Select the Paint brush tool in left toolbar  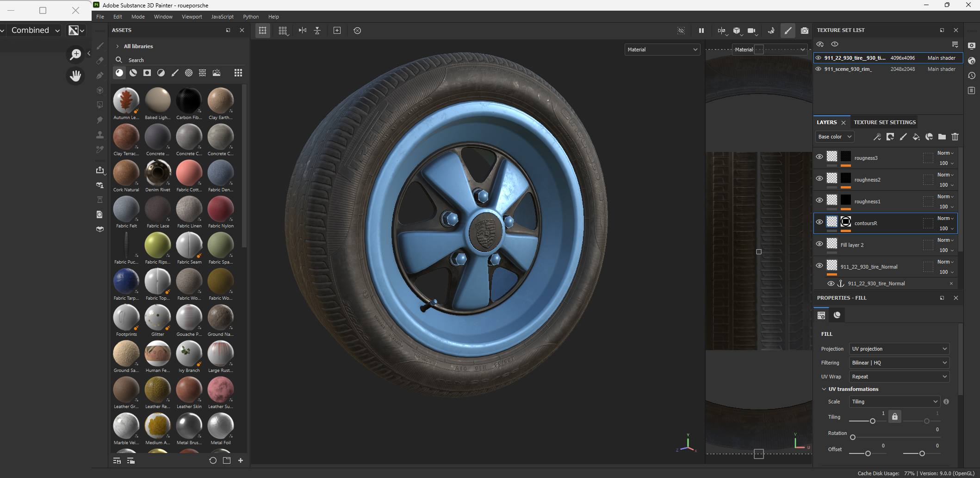100,46
